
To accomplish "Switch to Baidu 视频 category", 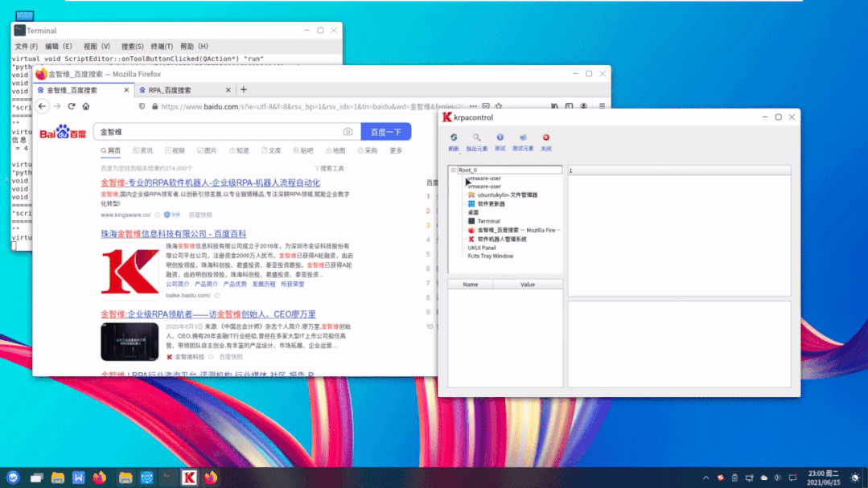I will [175, 150].
